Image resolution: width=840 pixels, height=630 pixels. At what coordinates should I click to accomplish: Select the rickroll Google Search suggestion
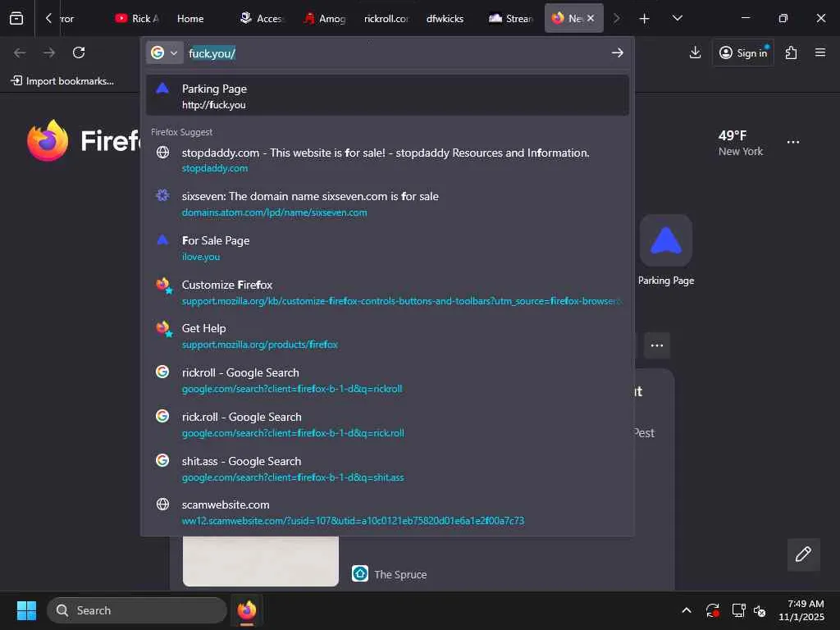[387, 381]
